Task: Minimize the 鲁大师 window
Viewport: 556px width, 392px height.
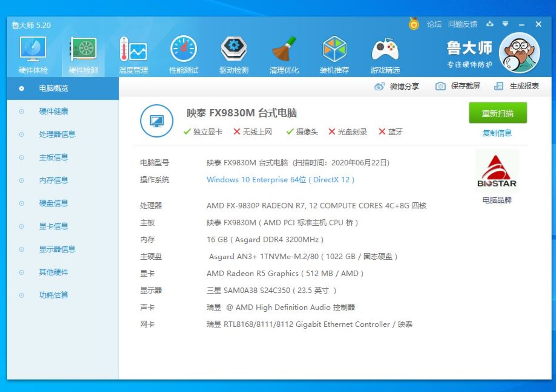Action: (522, 24)
